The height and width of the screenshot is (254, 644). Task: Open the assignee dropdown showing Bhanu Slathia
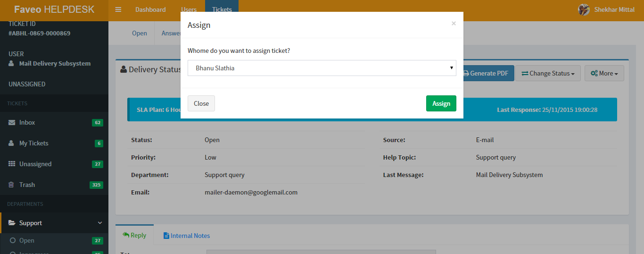pyautogui.click(x=322, y=68)
